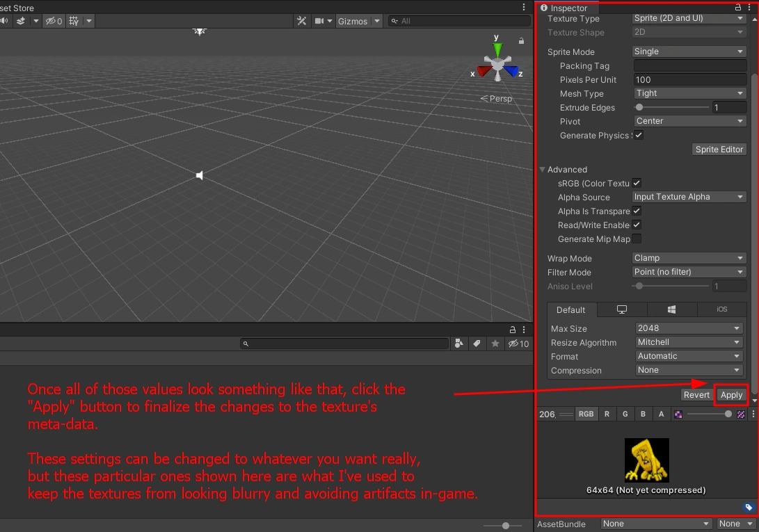Screen dimensions: 759x532
Task: Show only G channel in preview
Action: (x=625, y=414)
